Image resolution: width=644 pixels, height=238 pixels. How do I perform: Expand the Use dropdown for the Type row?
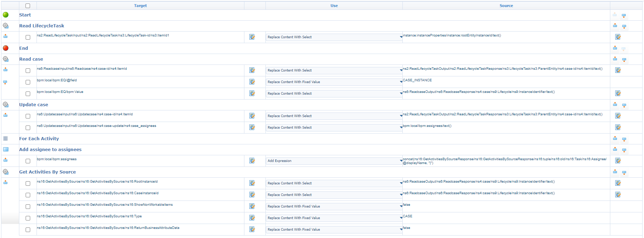401,218
